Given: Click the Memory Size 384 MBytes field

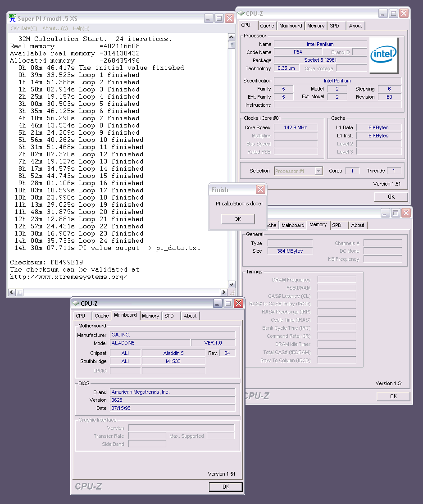Looking at the screenshot, I should click(290, 251).
